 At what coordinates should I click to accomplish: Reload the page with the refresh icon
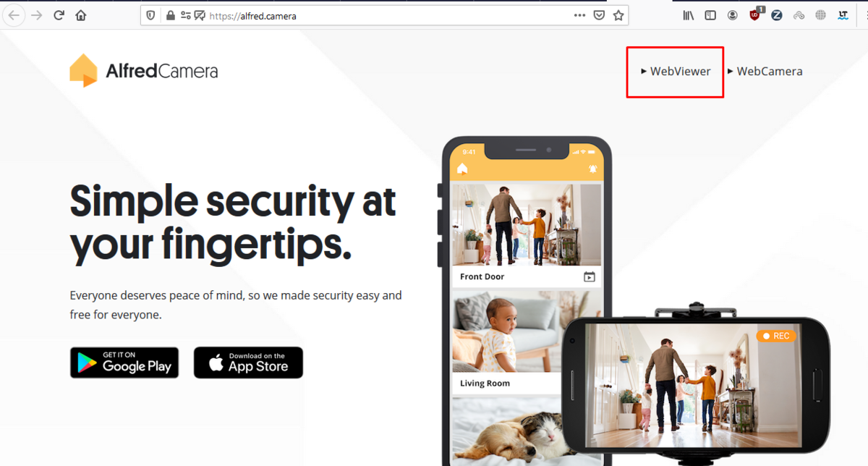pyautogui.click(x=59, y=15)
